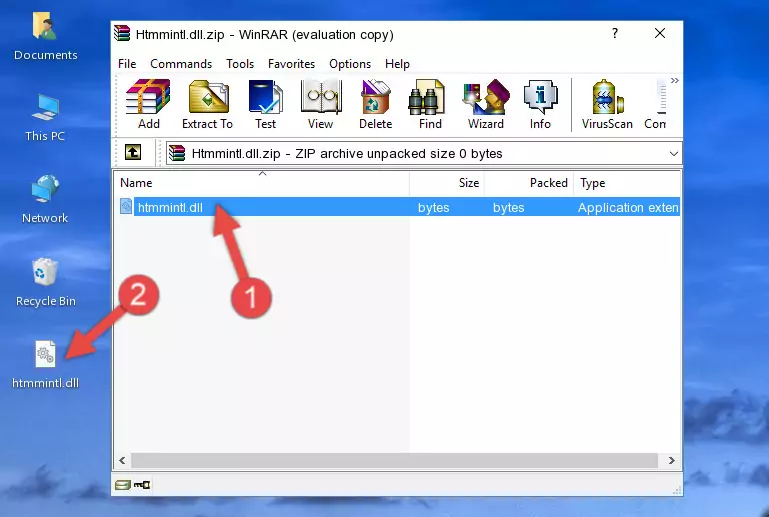The width and height of the screenshot is (769, 517).
Task: Click the Packed bytes cell of htmmintl.dll
Action: click(x=509, y=207)
